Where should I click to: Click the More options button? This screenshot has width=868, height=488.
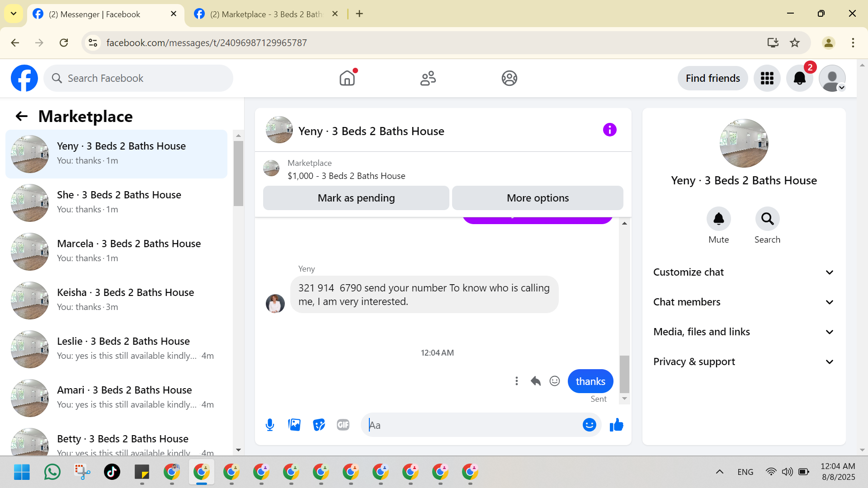pos(538,198)
